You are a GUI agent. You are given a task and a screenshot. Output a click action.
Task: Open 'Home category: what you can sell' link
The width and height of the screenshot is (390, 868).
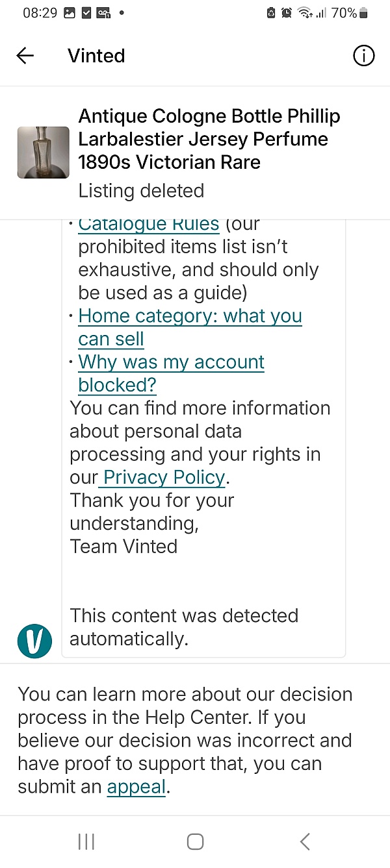pyautogui.click(x=190, y=327)
